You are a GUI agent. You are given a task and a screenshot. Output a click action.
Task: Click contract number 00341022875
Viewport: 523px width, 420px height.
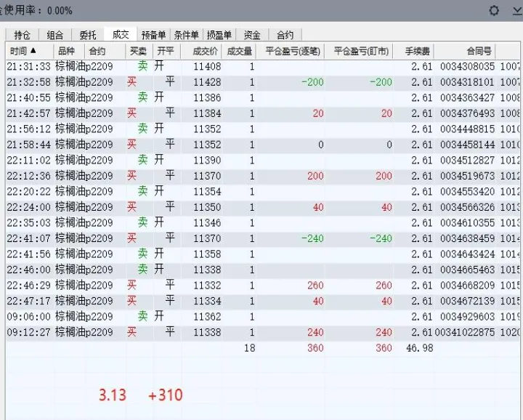[x=465, y=332]
